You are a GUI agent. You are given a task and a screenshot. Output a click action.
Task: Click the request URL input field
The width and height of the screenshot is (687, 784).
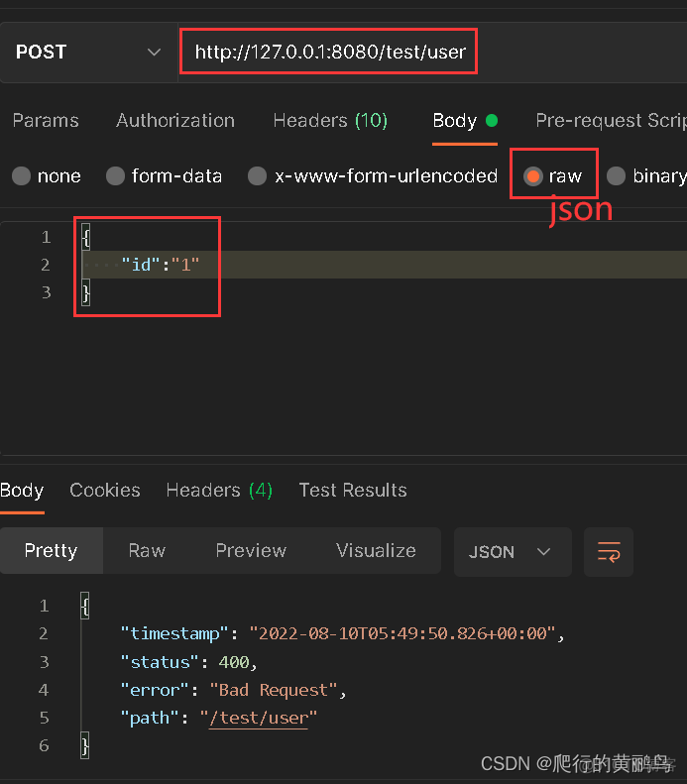coord(329,52)
